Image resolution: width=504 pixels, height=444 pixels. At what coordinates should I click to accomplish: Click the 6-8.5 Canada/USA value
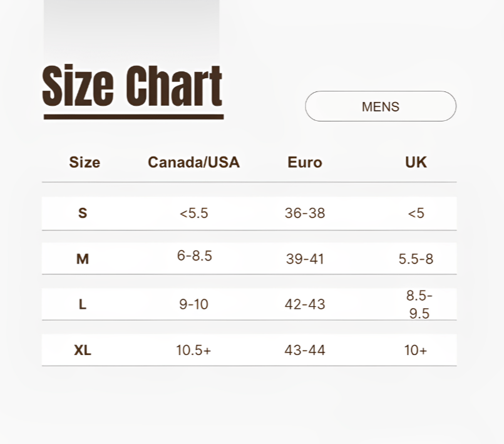[195, 256]
